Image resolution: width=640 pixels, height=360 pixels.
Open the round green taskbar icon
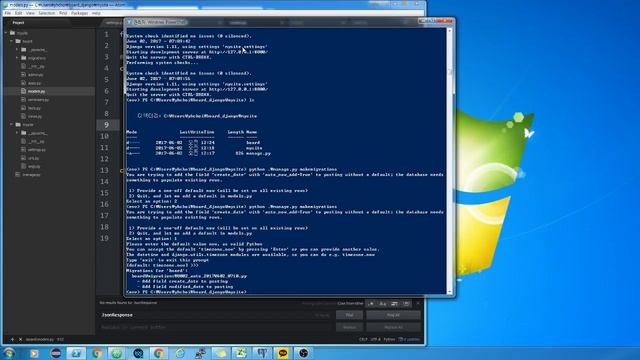coord(117,353)
